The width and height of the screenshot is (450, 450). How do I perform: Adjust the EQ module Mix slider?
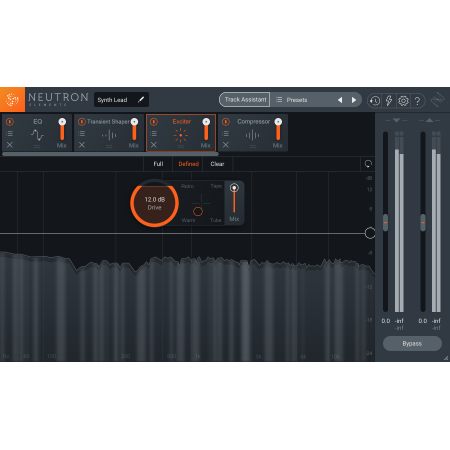coord(62,129)
